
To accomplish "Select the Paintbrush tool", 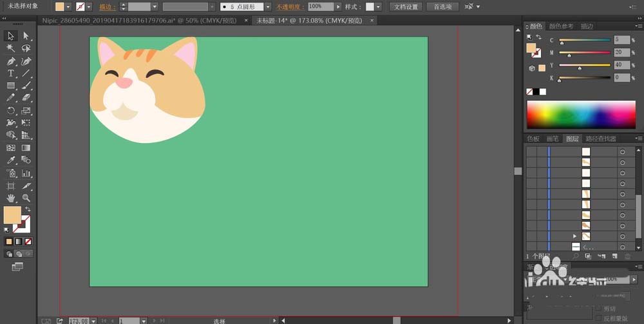I will (26, 86).
